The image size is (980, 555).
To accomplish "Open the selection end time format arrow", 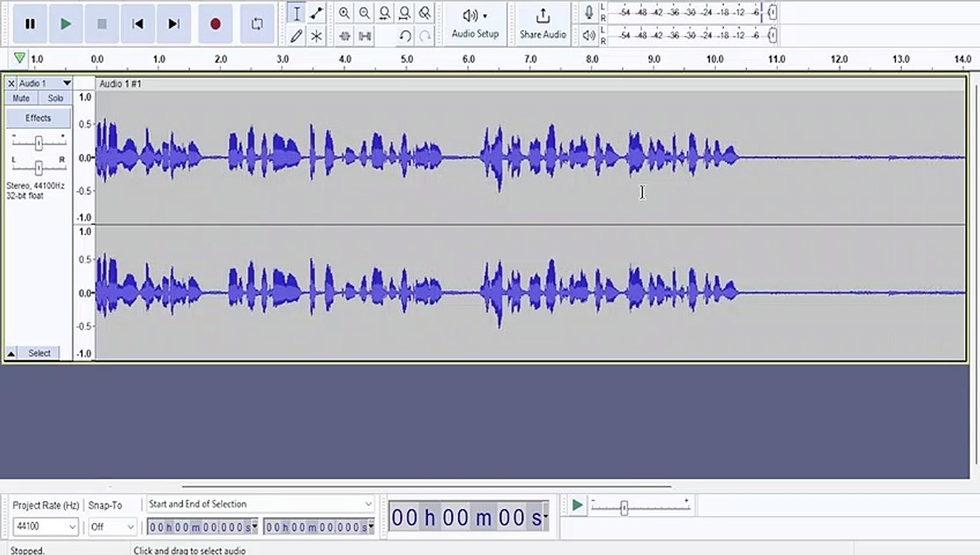I will pyautogui.click(x=371, y=527).
